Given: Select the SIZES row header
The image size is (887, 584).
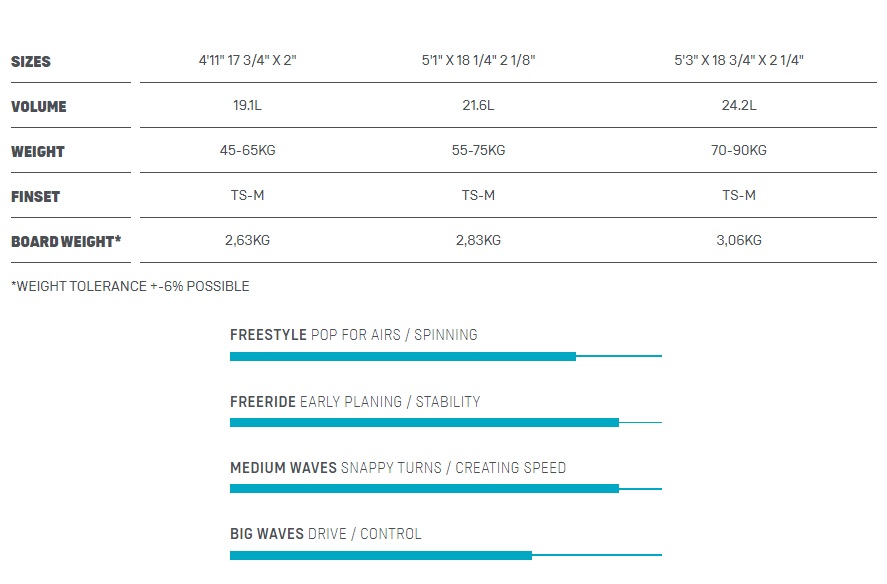Looking at the screenshot, I should tap(31, 62).
